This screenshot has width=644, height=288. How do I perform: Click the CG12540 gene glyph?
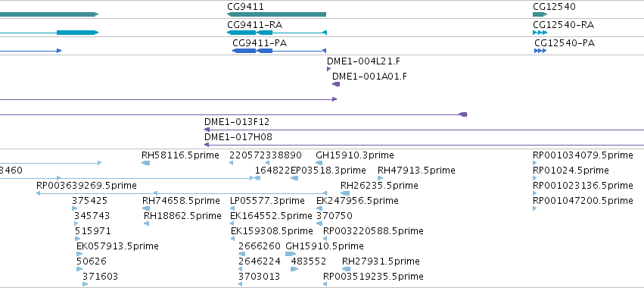coord(540,14)
